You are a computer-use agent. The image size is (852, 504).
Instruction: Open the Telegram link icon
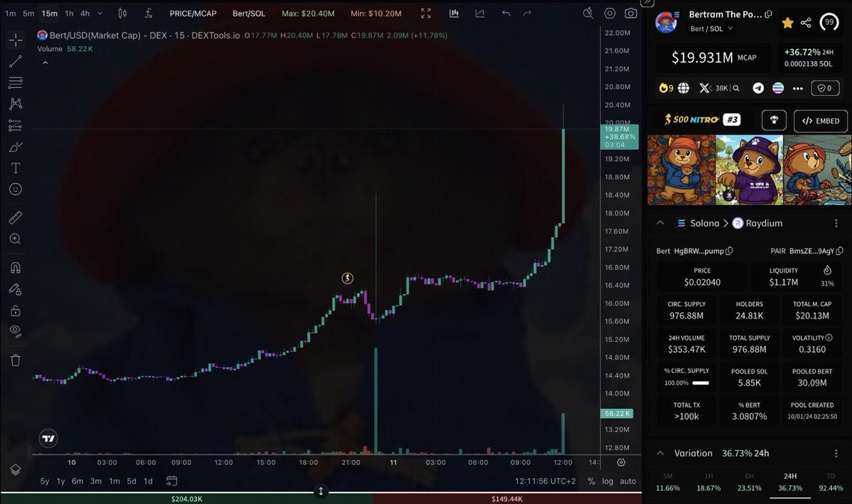point(758,88)
